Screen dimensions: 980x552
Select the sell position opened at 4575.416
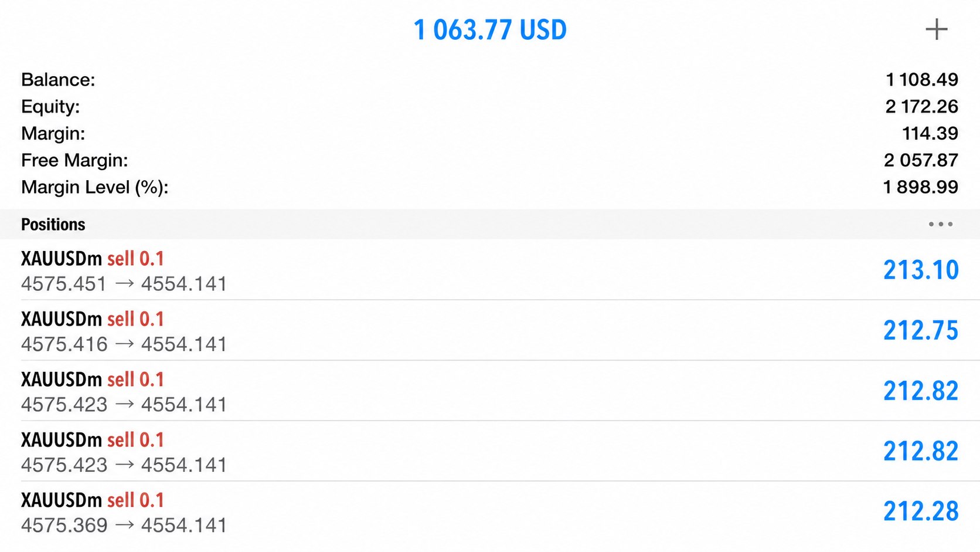point(490,330)
